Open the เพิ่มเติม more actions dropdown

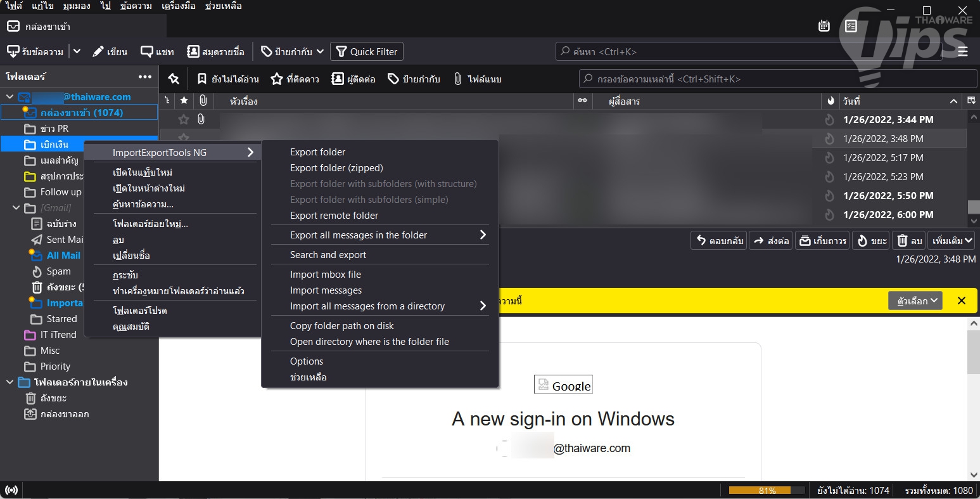pos(951,240)
